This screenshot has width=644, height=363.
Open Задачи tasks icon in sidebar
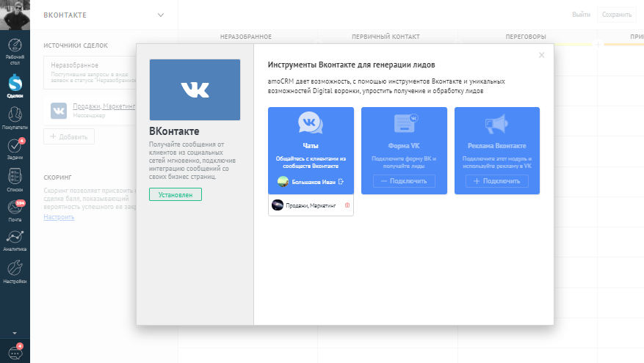pyautogui.click(x=15, y=148)
